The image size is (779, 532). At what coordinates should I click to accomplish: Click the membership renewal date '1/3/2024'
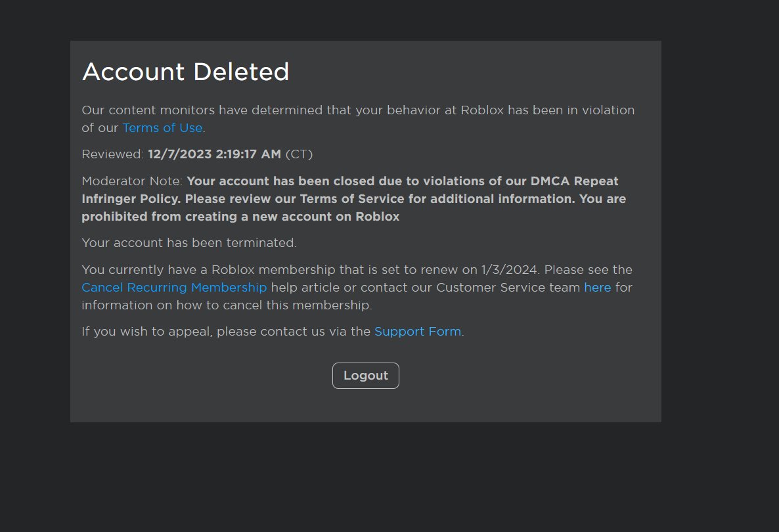click(x=509, y=270)
